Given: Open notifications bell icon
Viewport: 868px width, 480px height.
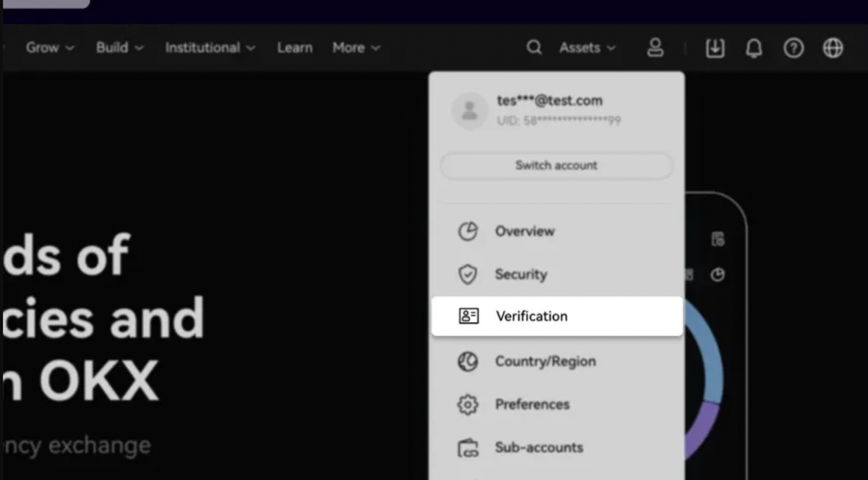Looking at the screenshot, I should [754, 48].
